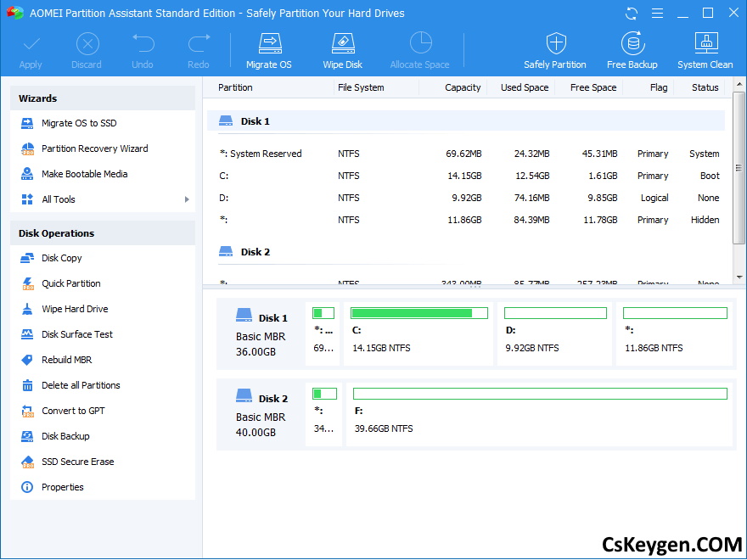Image resolution: width=747 pixels, height=560 pixels.
Task: Click the C: partition usage bar
Action: [418, 313]
